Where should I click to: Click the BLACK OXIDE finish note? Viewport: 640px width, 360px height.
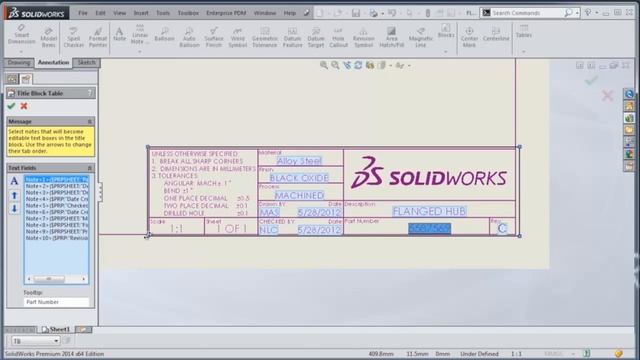299,178
